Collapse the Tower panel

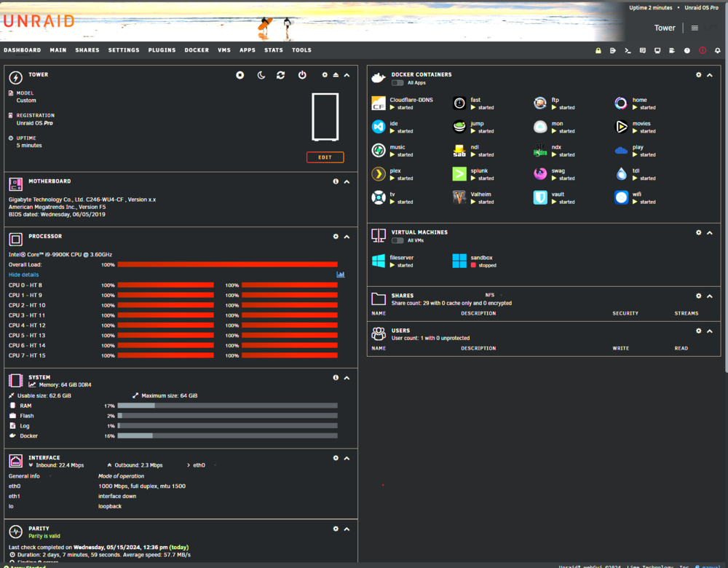(347, 75)
